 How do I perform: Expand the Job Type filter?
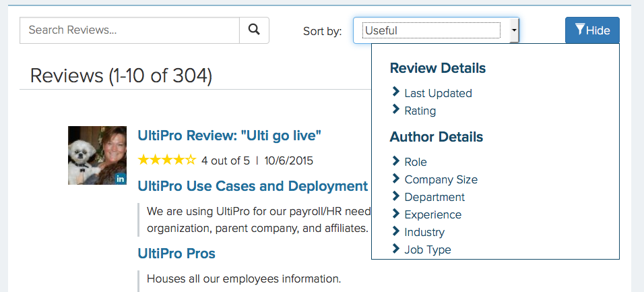pyautogui.click(x=428, y=250)
